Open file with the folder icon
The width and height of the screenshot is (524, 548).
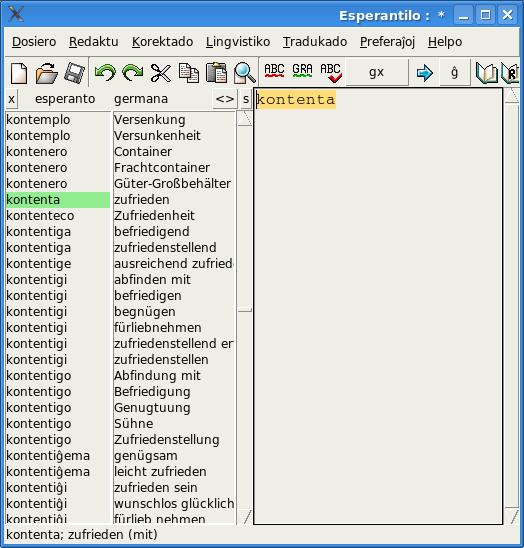coord(46,73)
